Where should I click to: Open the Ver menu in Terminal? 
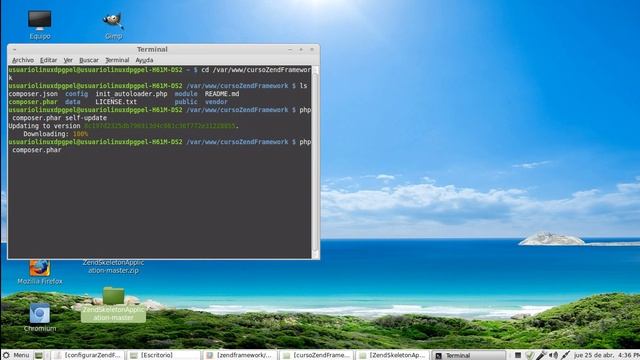coord(68,60)
